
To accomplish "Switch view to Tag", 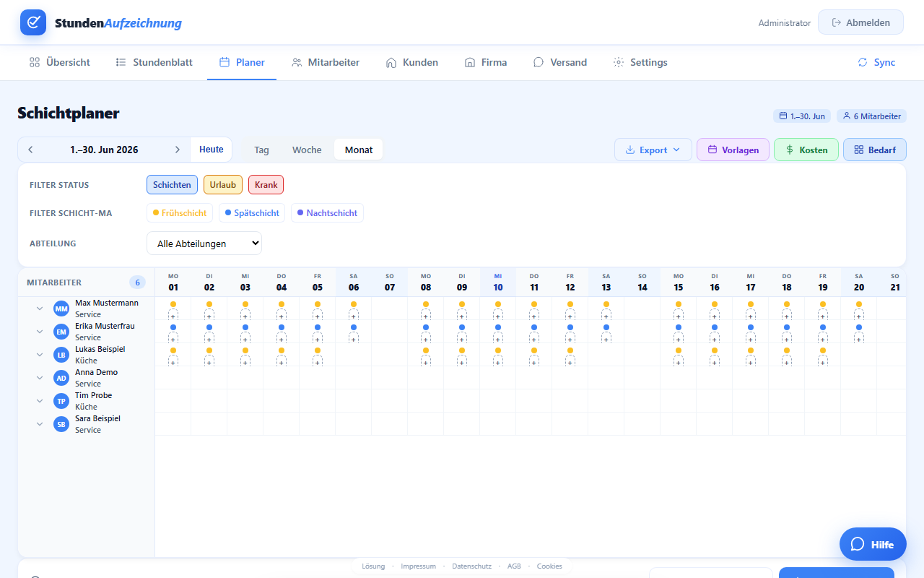I will coord(261,150).
